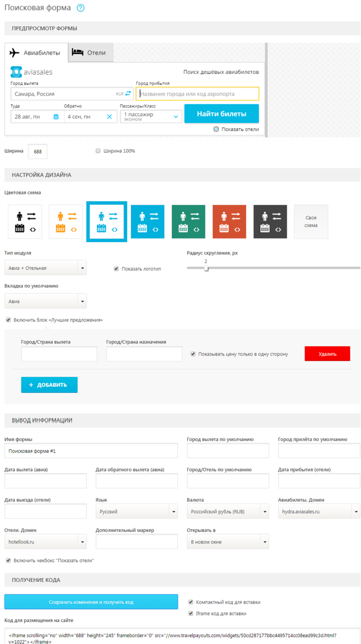
Task: Select the dark gray color scheme
Action: click(x=270, y=222)
